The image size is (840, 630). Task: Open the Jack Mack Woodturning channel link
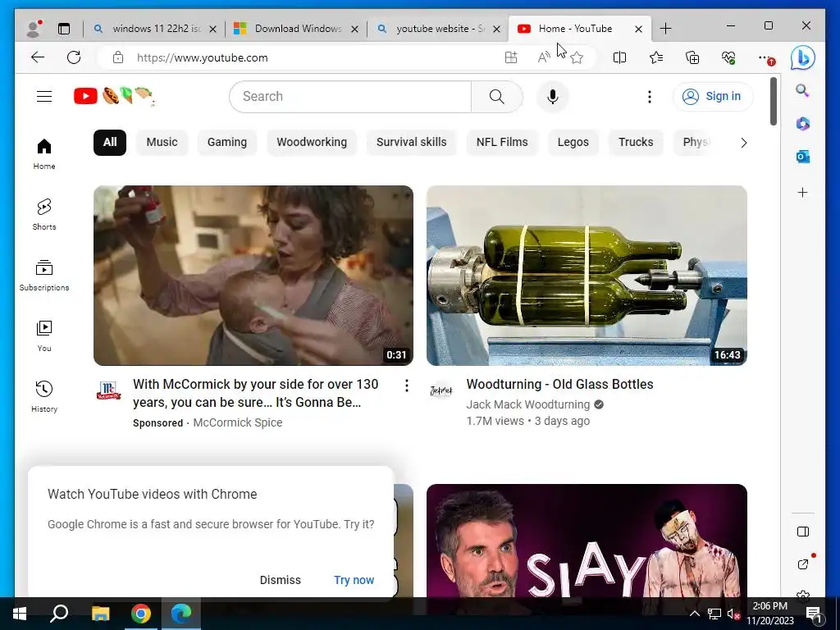[x=527, y=404]
